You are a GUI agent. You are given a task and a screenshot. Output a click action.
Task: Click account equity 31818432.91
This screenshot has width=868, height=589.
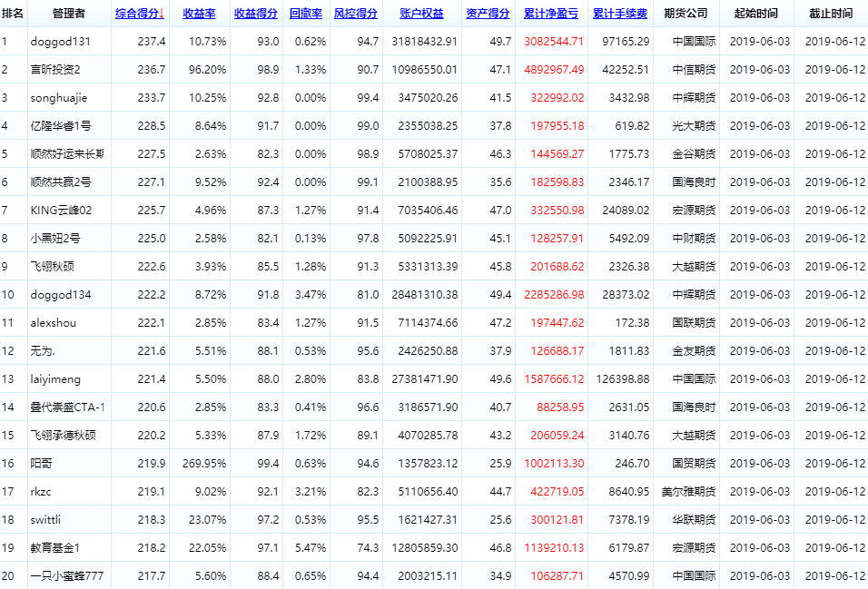click(425, 42)
